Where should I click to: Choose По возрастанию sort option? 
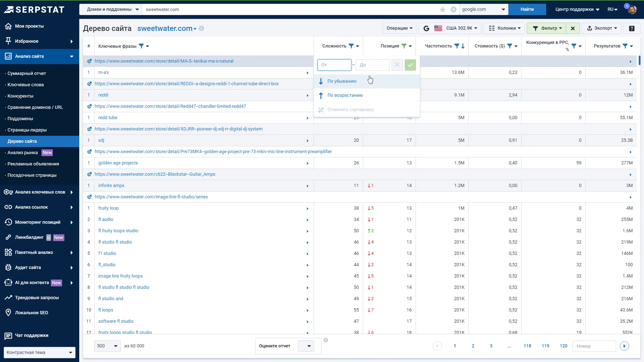click(345, 95)
